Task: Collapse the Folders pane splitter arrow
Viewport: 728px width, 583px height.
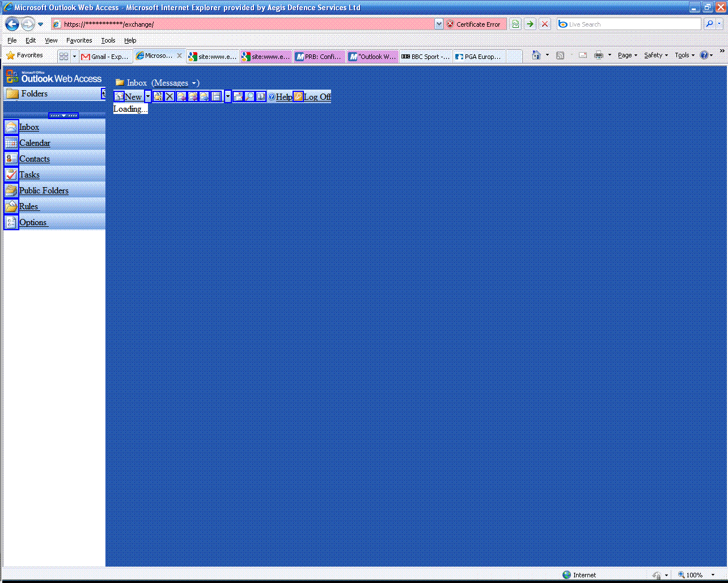Action: (64, 116)
